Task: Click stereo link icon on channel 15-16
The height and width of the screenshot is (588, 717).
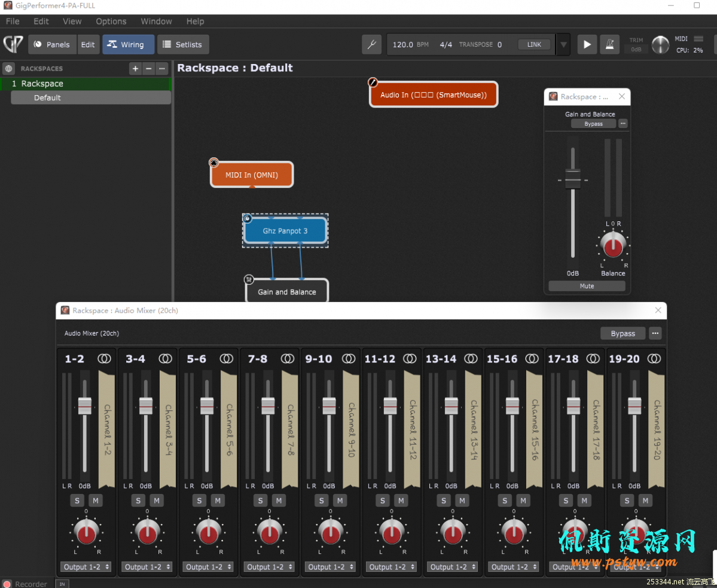Action: coord(532,359)
